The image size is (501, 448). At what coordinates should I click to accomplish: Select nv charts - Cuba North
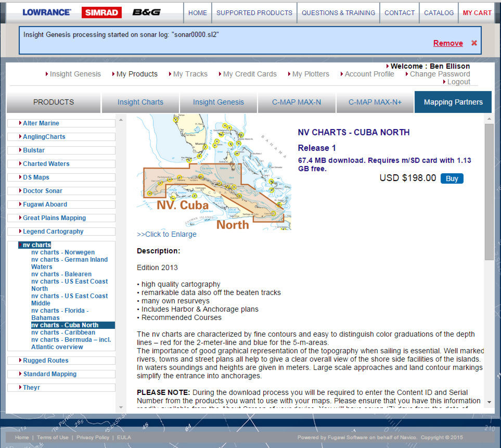click(73, 325)
